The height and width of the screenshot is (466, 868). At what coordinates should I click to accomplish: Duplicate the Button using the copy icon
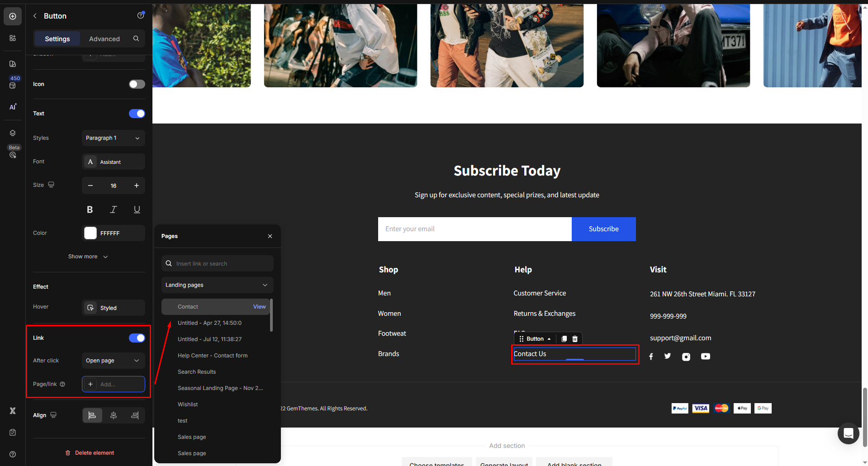564,338
